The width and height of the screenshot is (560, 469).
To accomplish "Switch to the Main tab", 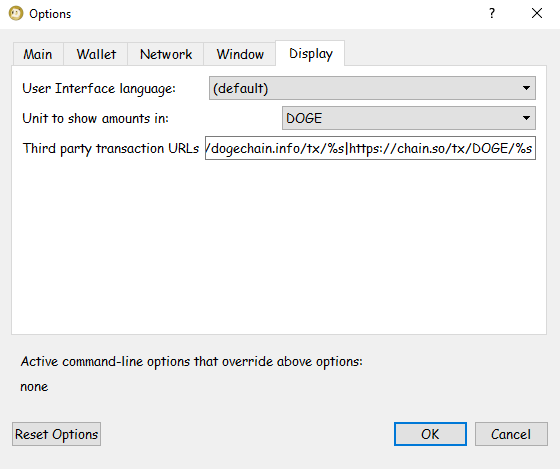I will pos(38,54).
